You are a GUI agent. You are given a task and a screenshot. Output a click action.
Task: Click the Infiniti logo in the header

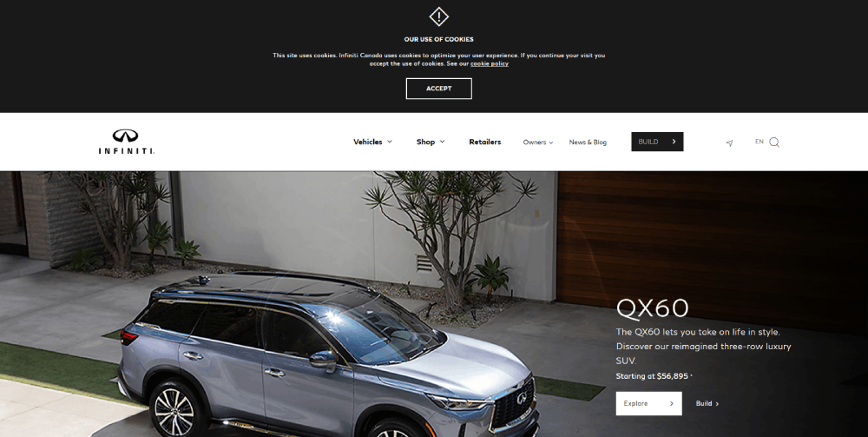pyautogui.click(x=126, y=142)
